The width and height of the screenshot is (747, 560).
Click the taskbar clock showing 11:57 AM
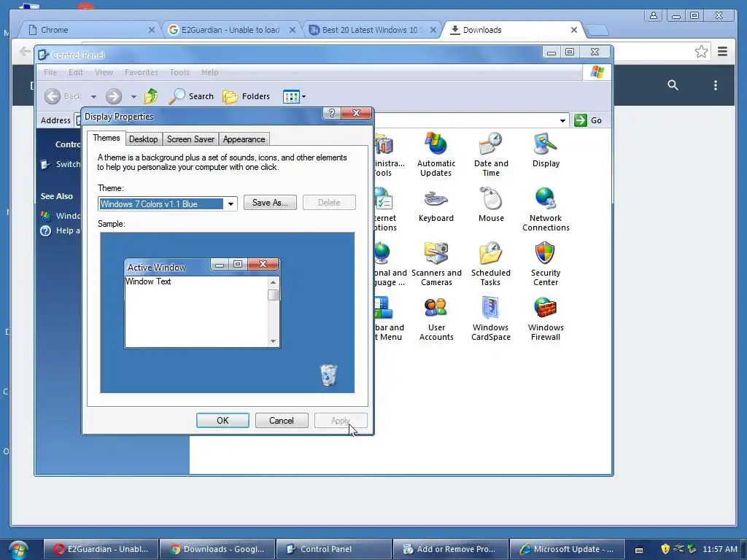click(x=720, y=549)
